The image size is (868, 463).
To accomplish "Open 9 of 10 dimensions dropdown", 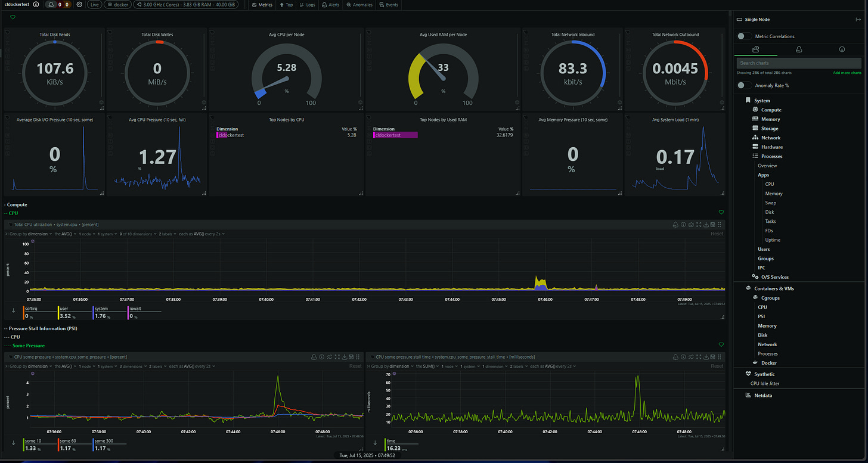I will tap(138, 234).
